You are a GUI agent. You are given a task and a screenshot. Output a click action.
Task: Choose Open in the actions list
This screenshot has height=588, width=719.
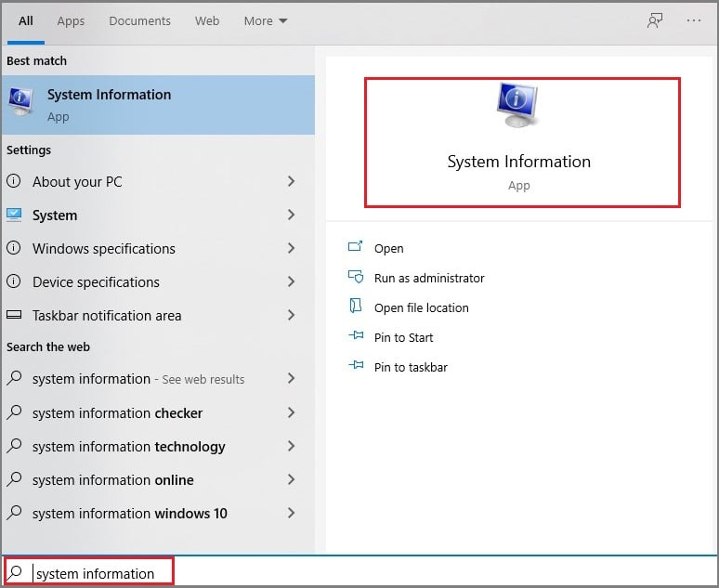click(389, 248)
